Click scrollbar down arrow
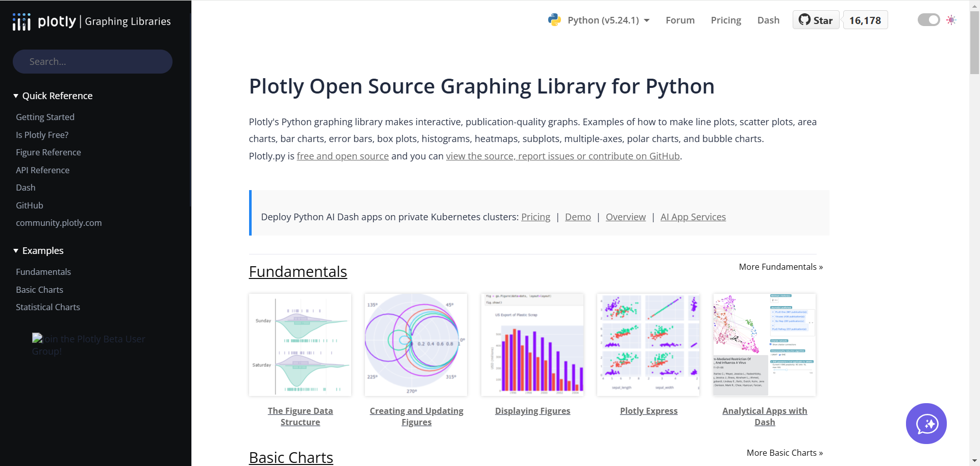Viewport: 980px width, 466px height. [974, 461]
